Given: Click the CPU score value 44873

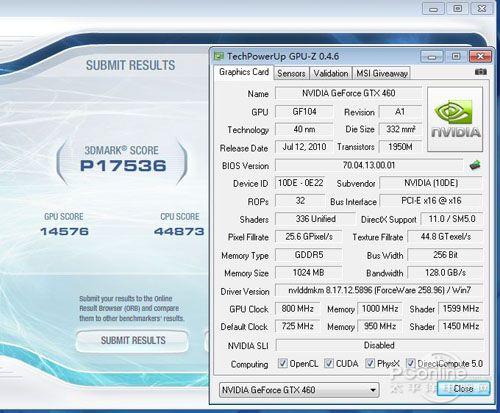Looking at the screenshot, I should tap(179, 231).
